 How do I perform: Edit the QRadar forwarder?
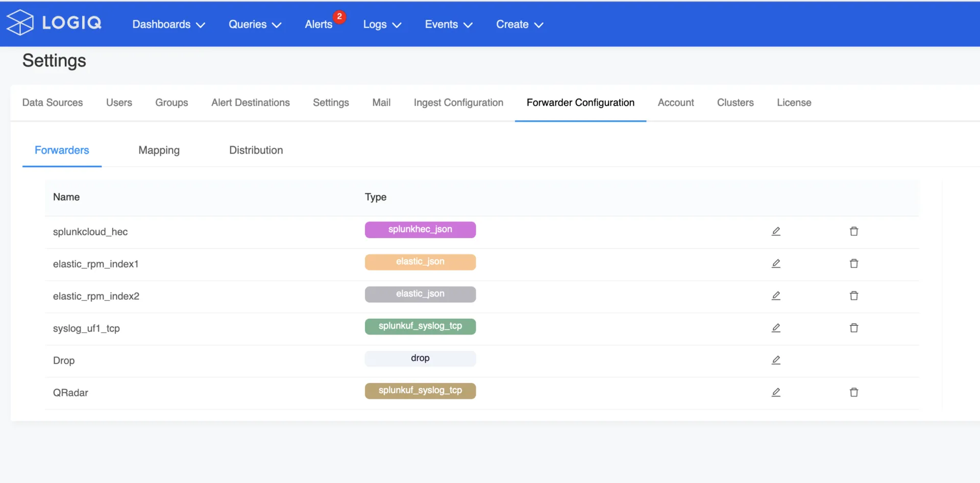pos(776,392)
